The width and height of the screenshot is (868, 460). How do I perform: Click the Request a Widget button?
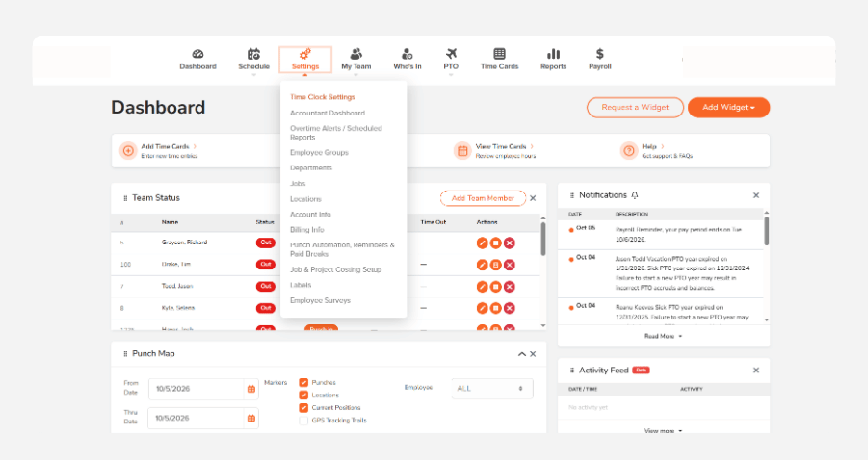635,107
